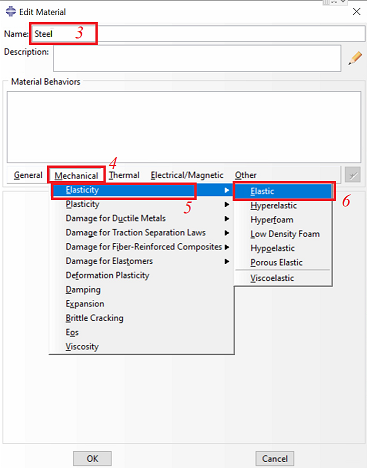Screen dimensions: 367x468
Task: Choose Elastic from the submenu
Action: click(283, 191)
